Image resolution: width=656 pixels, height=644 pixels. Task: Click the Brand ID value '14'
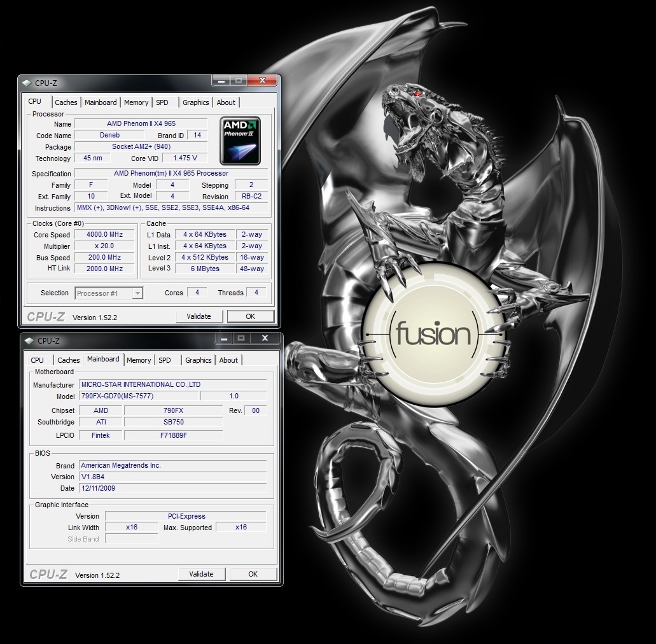pos(197,135)
